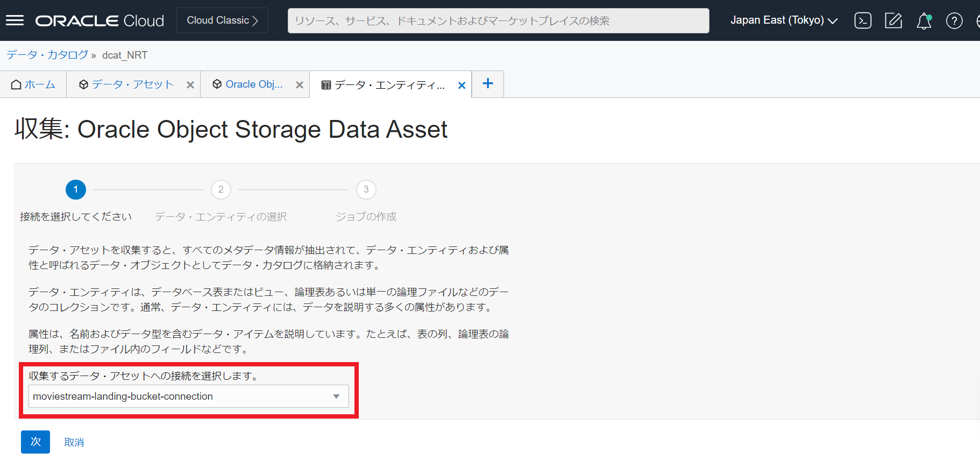Launch Cloud Shell from the header
The height and width of the screenshot is (467, 980).
(863, 21)
